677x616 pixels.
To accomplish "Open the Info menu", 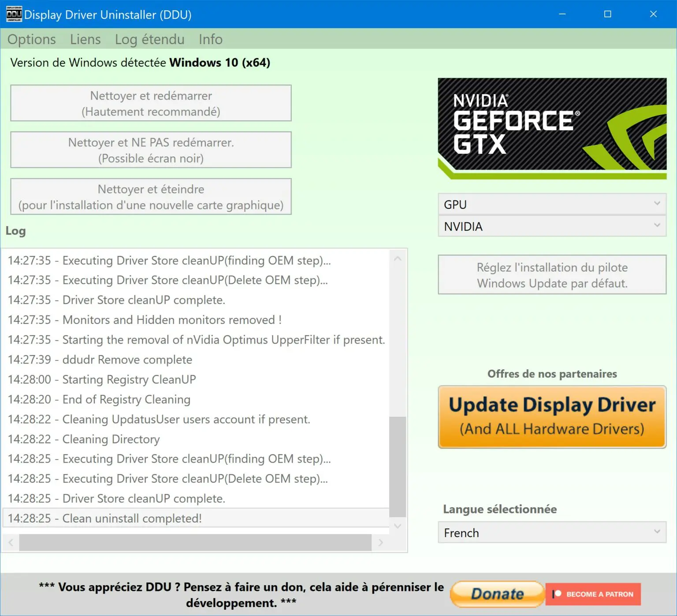I will coord(210,39).
